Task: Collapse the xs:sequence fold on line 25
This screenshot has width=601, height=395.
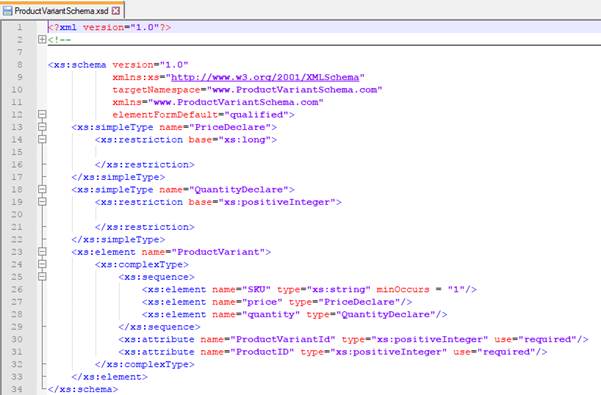Action: click(x=42, y=277)
